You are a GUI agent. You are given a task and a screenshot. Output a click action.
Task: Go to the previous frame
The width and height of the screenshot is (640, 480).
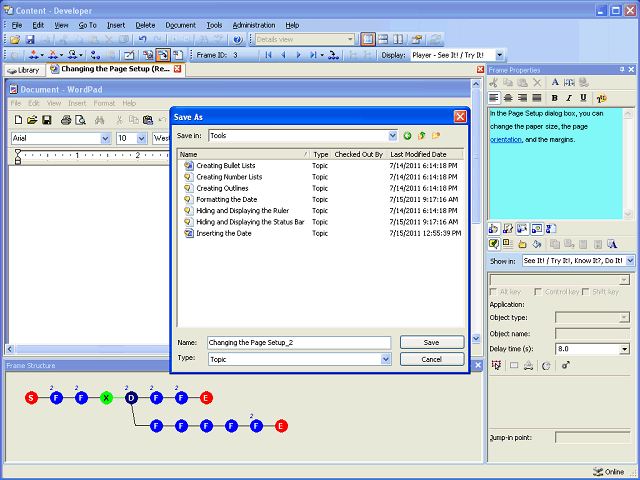point(283,55)
